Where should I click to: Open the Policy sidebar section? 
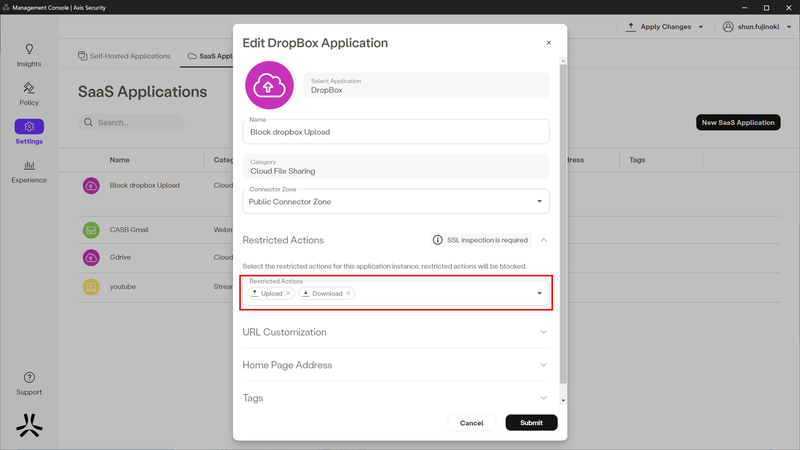pyautogui.click(x=29, y=94)
